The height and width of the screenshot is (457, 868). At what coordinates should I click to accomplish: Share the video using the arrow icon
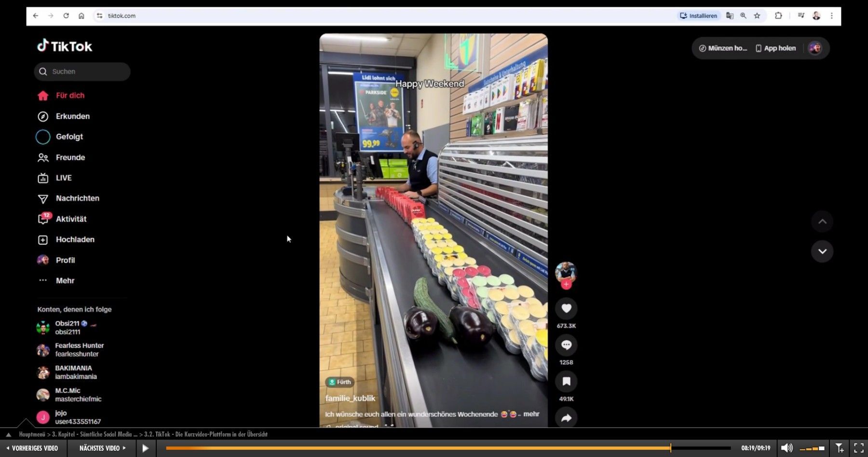click(x=566, y=418)
